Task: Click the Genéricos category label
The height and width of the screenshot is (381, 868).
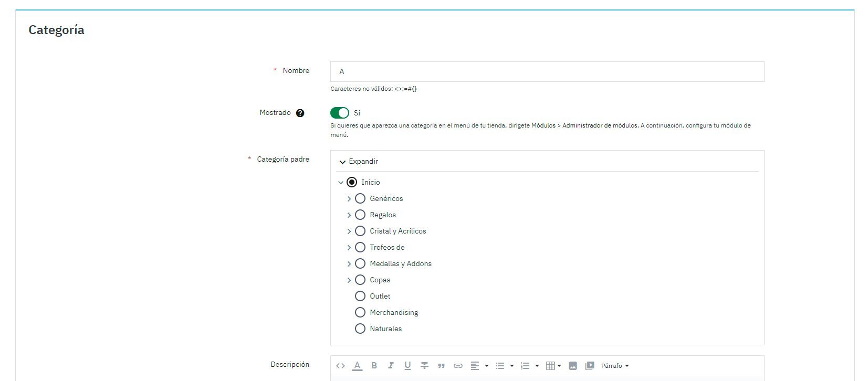Action: (x=386, y=198)
